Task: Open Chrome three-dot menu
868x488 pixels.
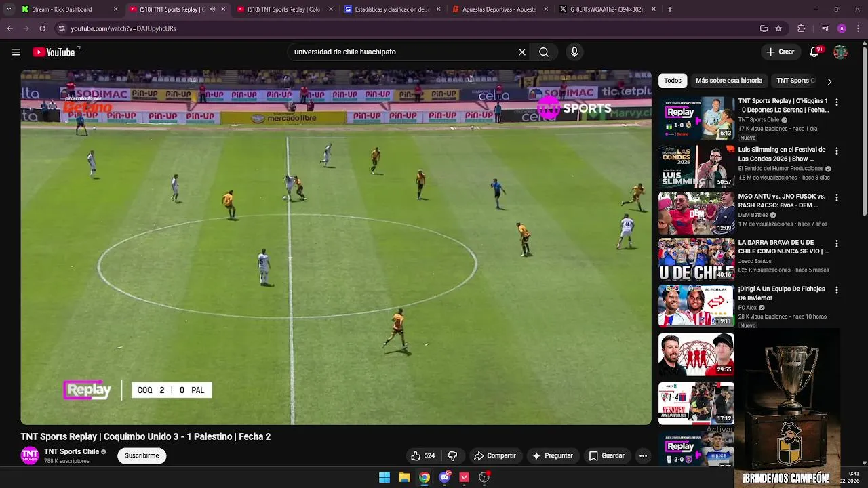Action: [858, 28]
